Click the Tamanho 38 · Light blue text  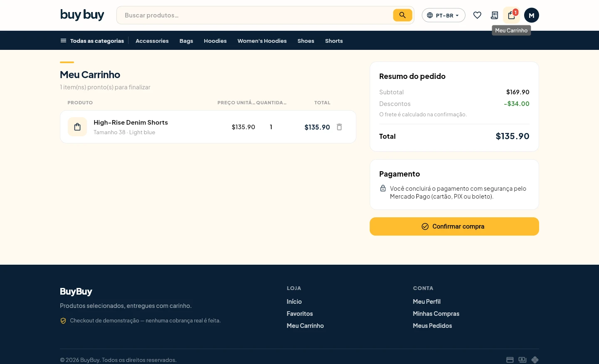coord(124,132)
